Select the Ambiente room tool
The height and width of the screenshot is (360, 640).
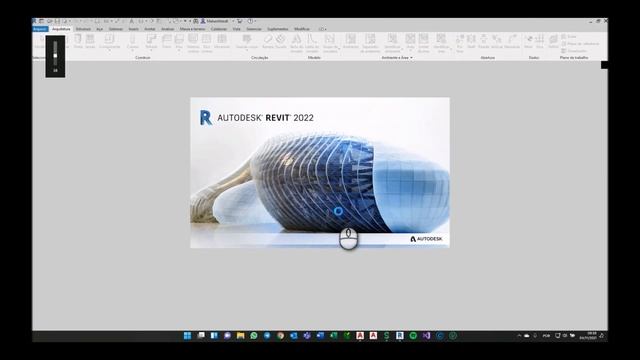[350, 41]
